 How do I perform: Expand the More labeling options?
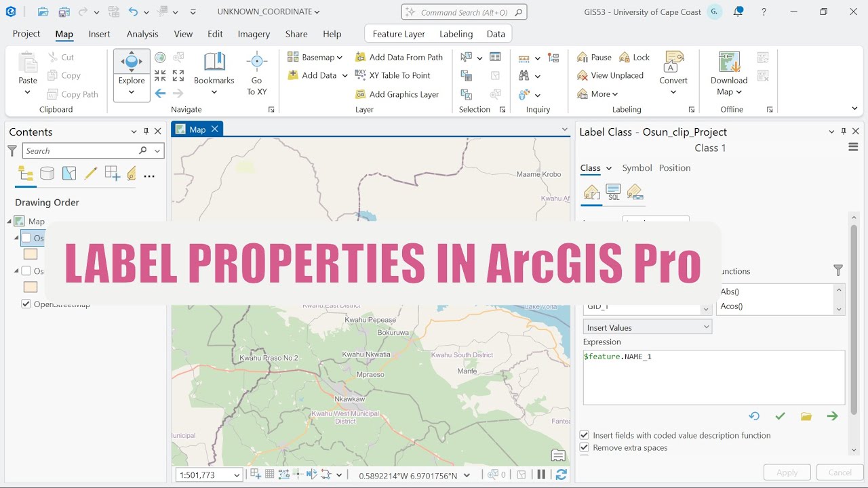[597, 94]
